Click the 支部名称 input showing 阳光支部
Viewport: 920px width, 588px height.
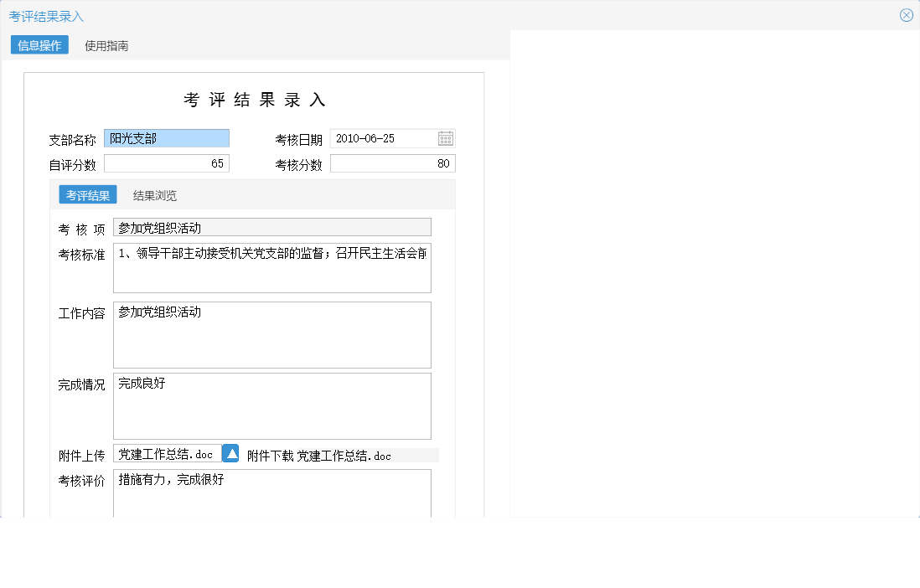[166, 137]
